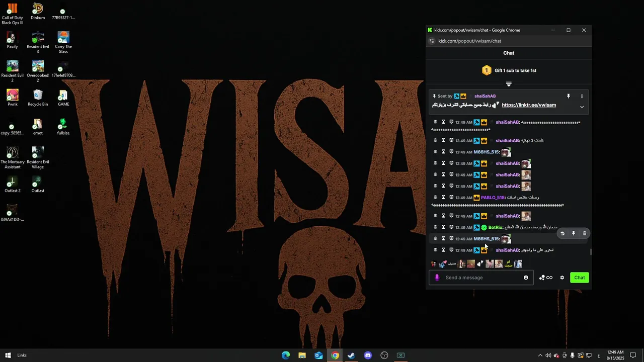Viewport: 644px width, 362px height.
Task: Open Call of Duty Black Ops III shortcut
Action: (x=13, y=14)
